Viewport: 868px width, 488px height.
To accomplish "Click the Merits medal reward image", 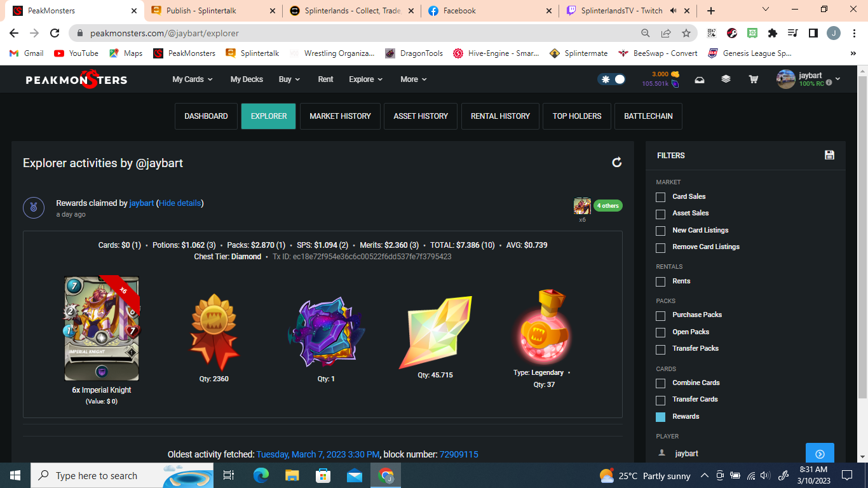I will pos(214,332).
